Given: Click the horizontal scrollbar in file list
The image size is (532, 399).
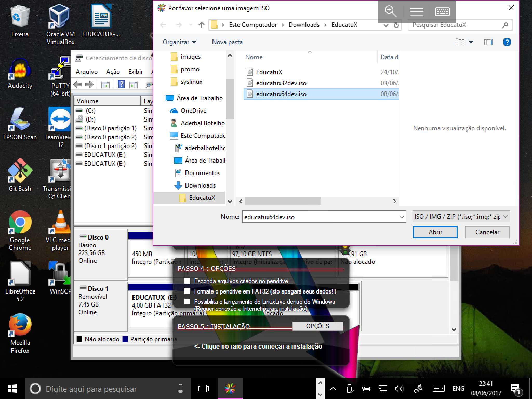Looking at the screenshot, I should pyautogui.click(x=283, y=201).
